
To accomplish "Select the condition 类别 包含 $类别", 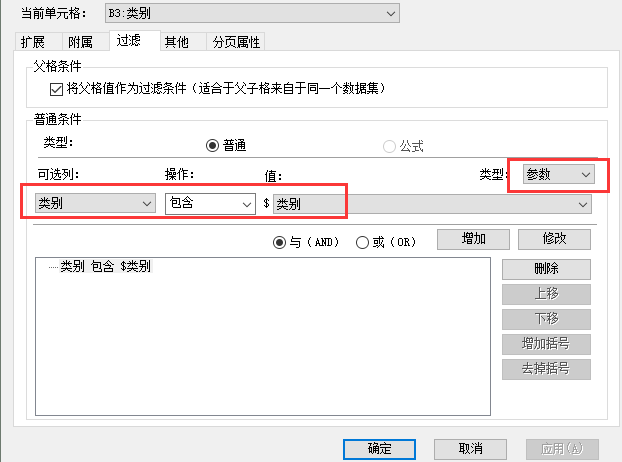I will coord(105,266).
